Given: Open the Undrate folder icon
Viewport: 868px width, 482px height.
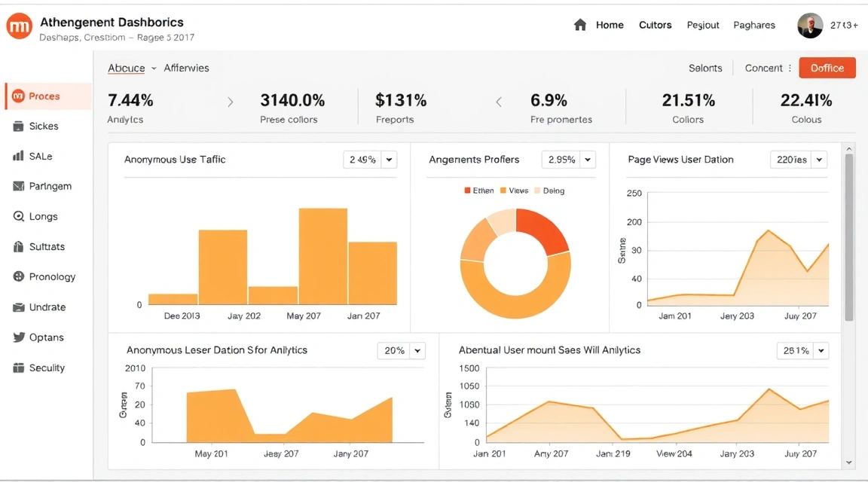Looking at the screenshot, I should (19, 307).
